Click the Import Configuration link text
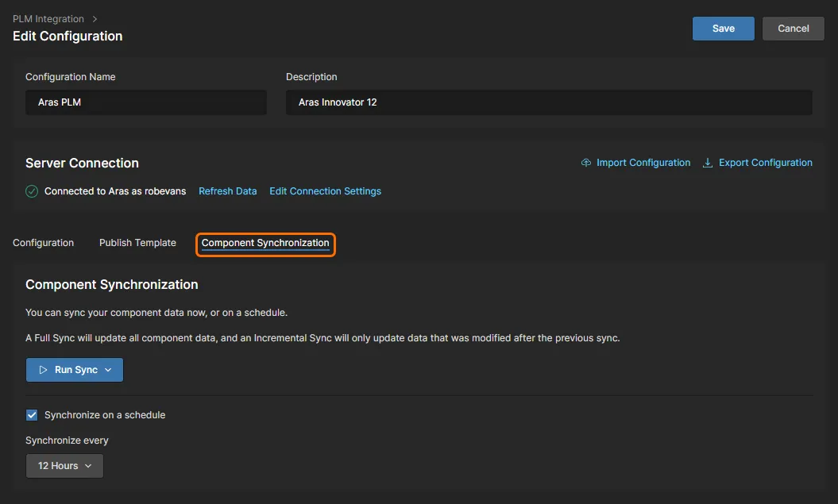This screenshot has width=838, height=504. click(x=643, y=163)
